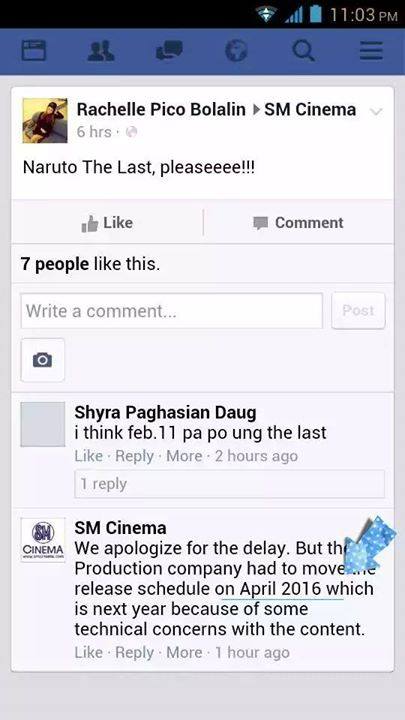
Task: Open More on SM Cinema's comment
Action: click(x=184, y=652)
